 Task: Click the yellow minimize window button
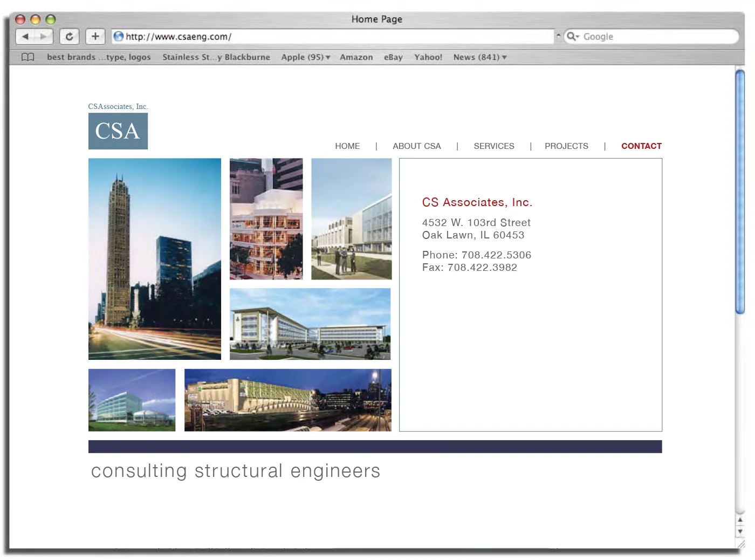36,19
